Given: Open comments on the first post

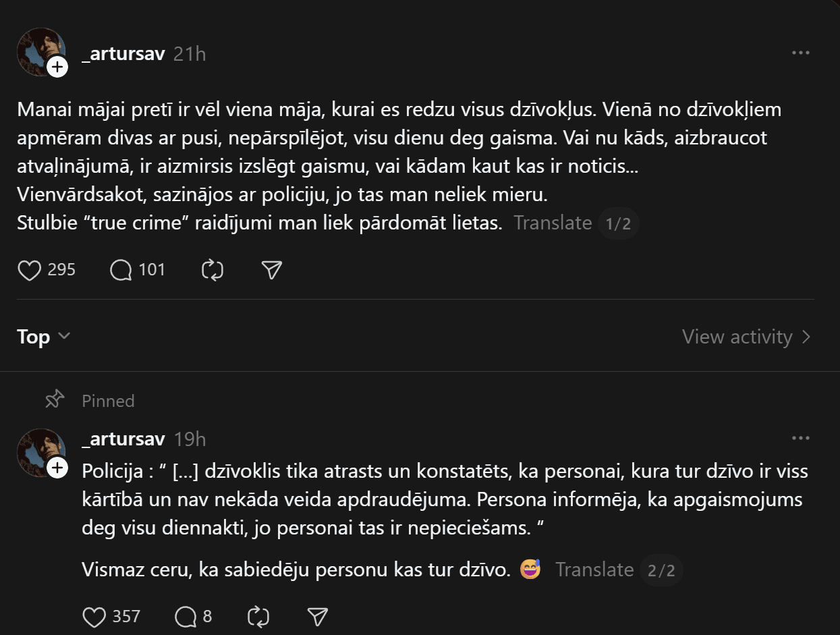Looking at the screenshot, I should 121,271.
